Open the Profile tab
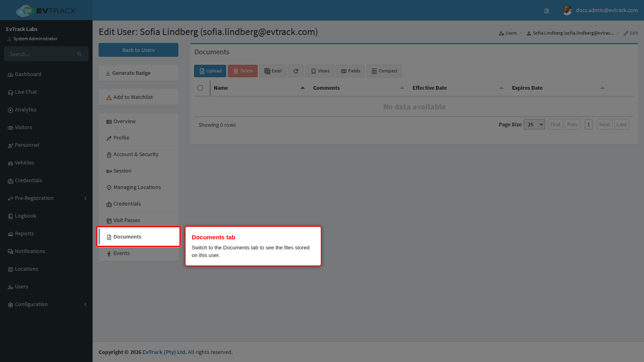The width and height of the screenshot is (644, 362). pos(138,138)
